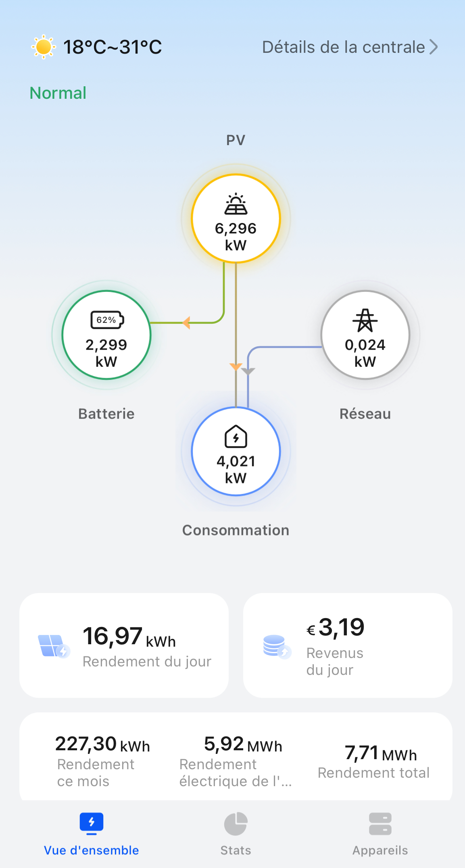This screenshot has height=868, width=465.
Task: Open Détails de la centrale link
Action: (343, 47)
